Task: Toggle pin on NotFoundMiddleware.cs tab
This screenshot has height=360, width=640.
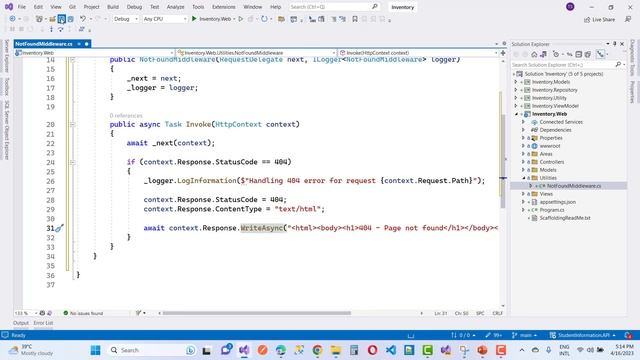Action: pyautogui.click(x=79, y=44)
